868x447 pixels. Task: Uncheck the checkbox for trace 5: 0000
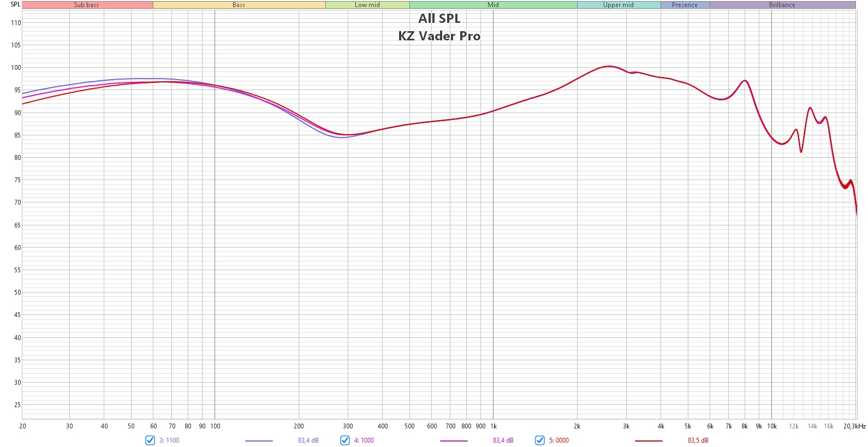540,440
